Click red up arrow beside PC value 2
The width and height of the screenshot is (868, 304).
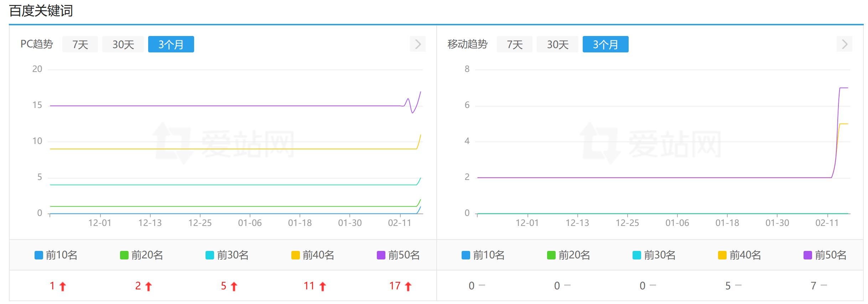coord(149,287)
